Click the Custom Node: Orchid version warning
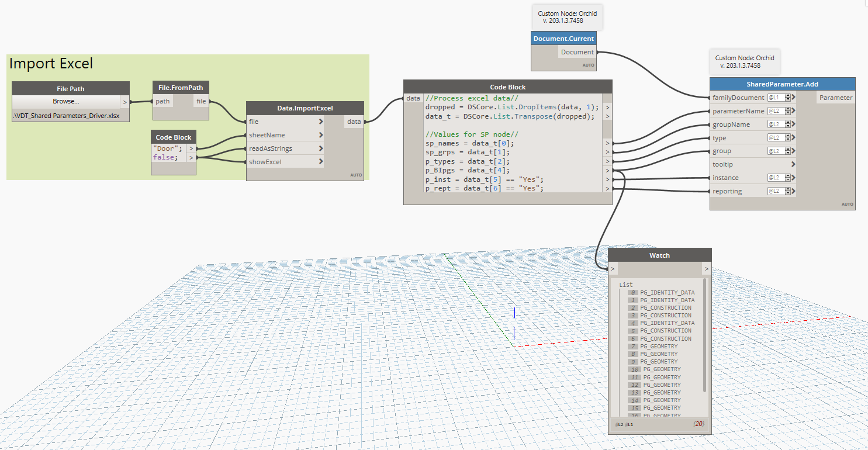This screenshot has width=868, height=450. (x=566, y=16)
